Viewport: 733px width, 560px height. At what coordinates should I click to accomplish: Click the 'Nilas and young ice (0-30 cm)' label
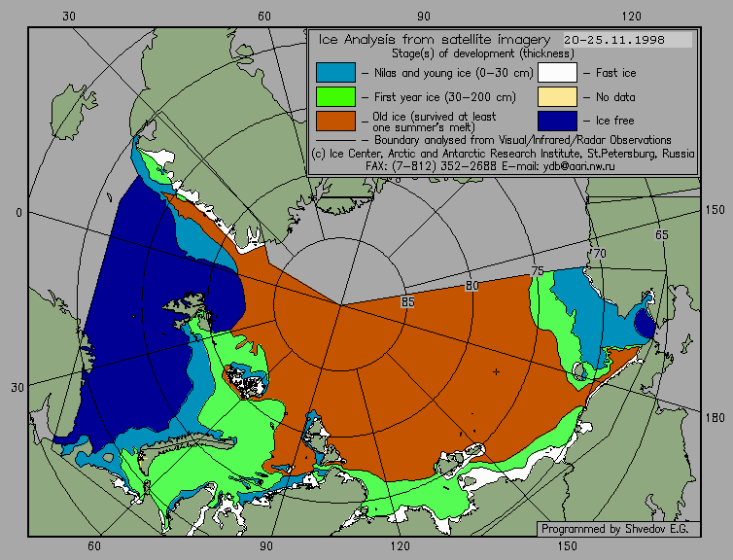click(x=453, y=73)
